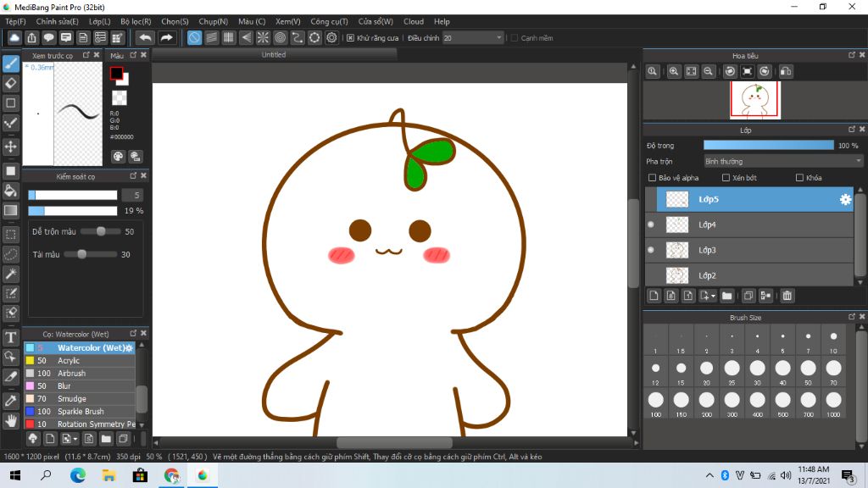868x488 pixels.
Task: Hide the Lớp3 layer
Action: [651, 250]
